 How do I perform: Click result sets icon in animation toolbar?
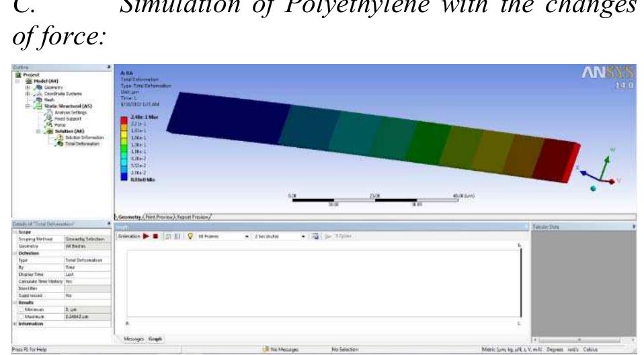pos(177,236)
